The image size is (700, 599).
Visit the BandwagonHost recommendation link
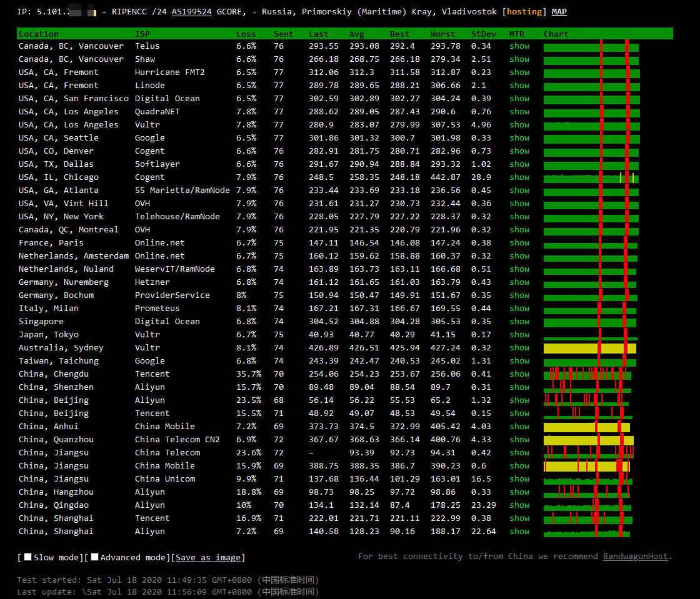pyautogui.click(x=635, y=556)
